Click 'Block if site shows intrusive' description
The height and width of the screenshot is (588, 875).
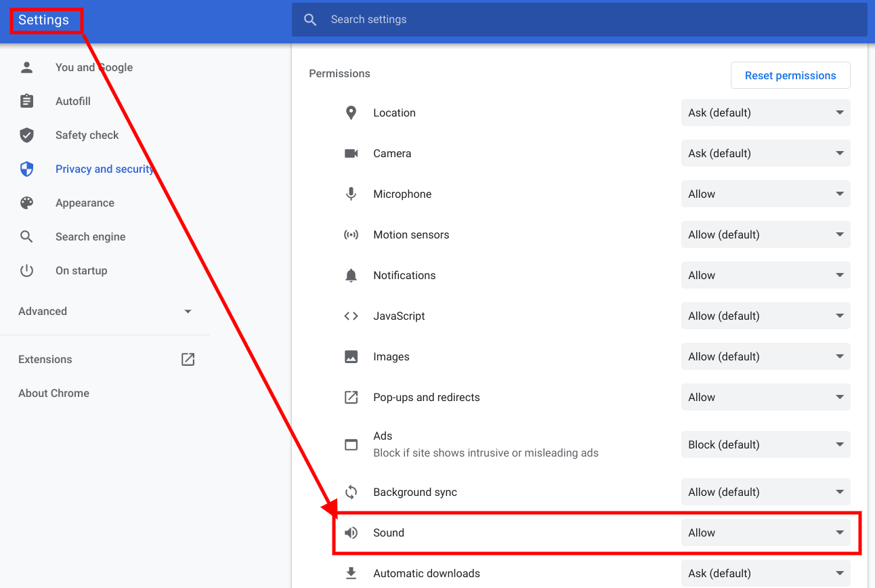(486, 453)
